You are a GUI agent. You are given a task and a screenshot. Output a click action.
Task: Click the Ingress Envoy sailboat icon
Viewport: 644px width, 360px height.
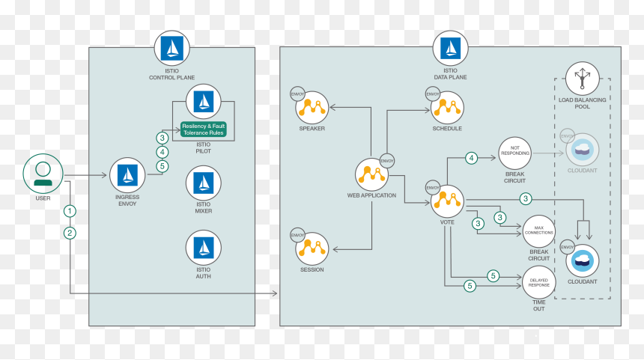tap(127, 175)
